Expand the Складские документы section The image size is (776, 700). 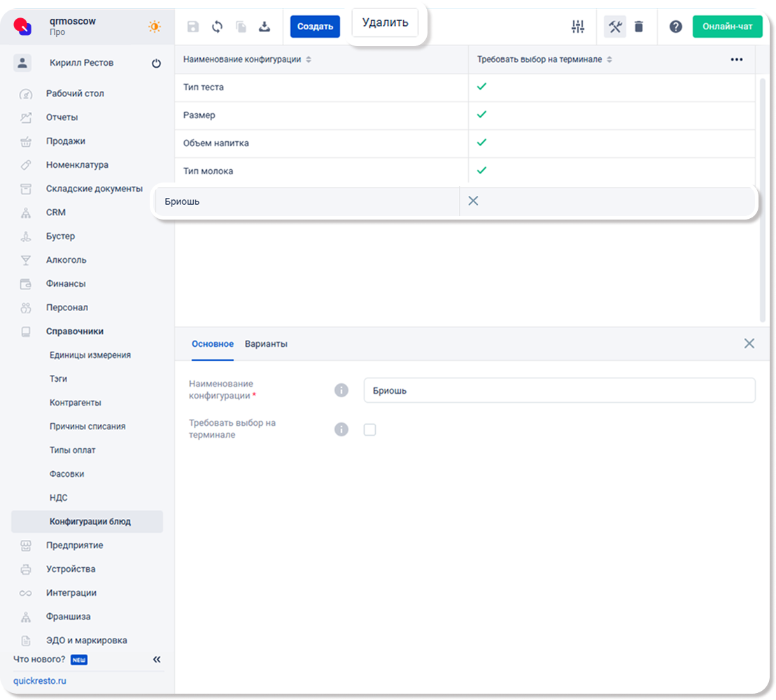pyautogui.click(x=94, y=189)
